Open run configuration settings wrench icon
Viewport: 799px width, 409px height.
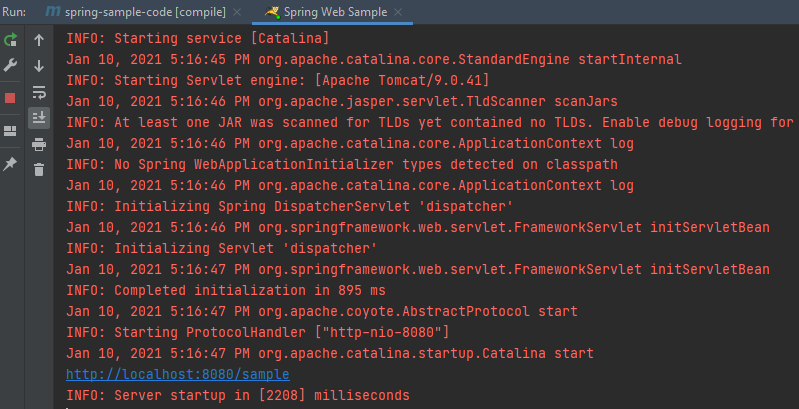click(x=11, y=66)
